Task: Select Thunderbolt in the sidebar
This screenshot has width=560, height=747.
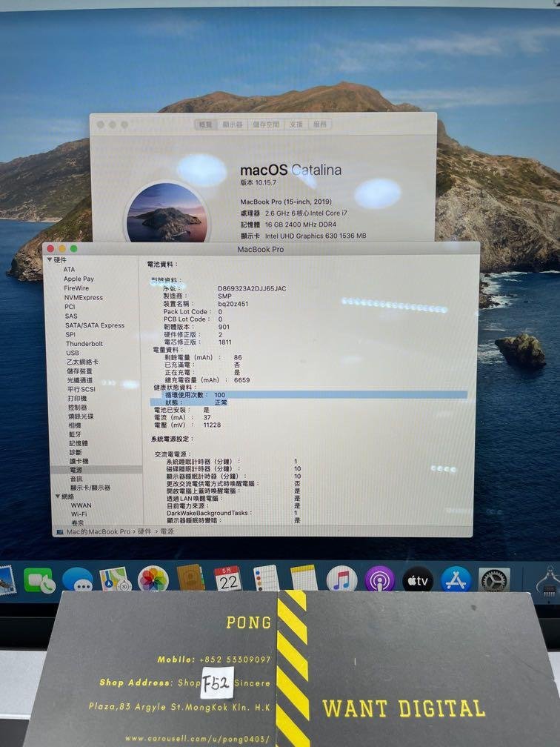Action: [x=84, y=344]
